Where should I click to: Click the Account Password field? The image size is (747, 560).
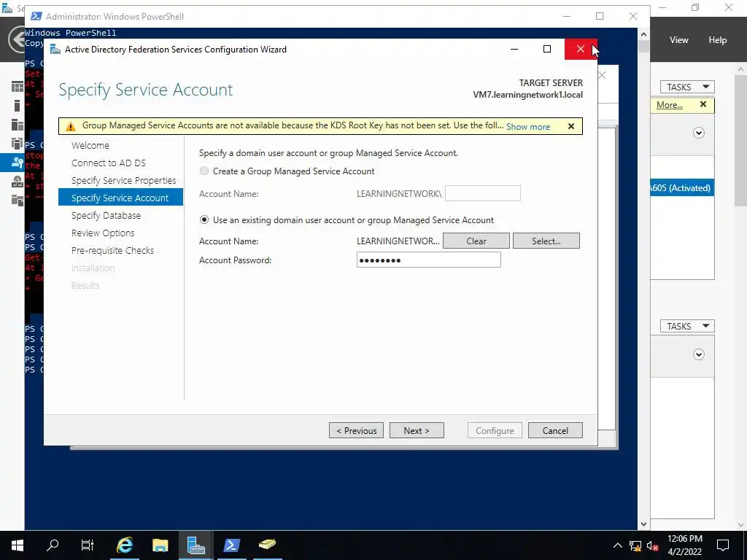(x=429, y=260)
